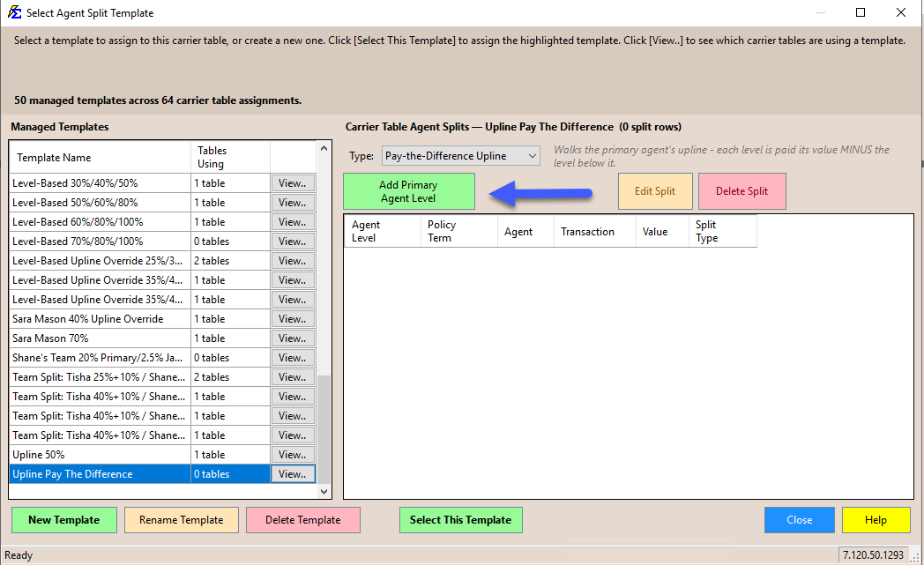Select Level-Based Upline Override 25%/3... template
Viewport: 924px width, 565px height.
(162, 261)
